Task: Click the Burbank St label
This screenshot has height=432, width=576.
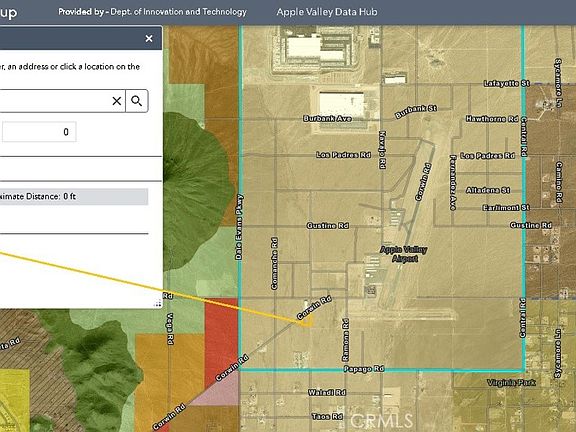Action: (415, 112)
